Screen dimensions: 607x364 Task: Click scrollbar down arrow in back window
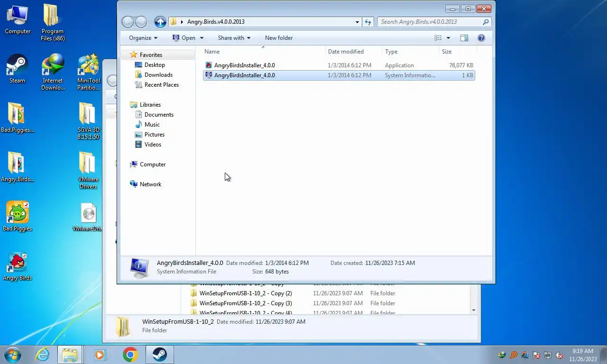[x=474, y=310]
